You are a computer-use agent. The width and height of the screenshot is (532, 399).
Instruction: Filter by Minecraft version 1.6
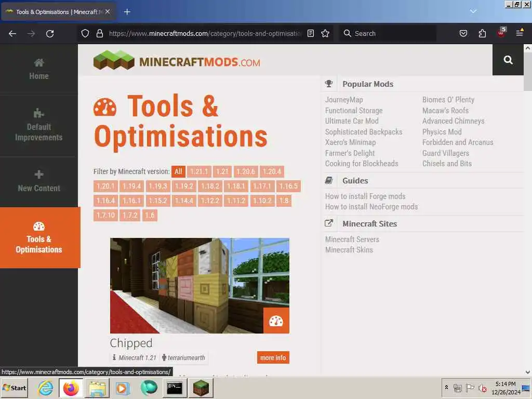[x=150, y=215]
